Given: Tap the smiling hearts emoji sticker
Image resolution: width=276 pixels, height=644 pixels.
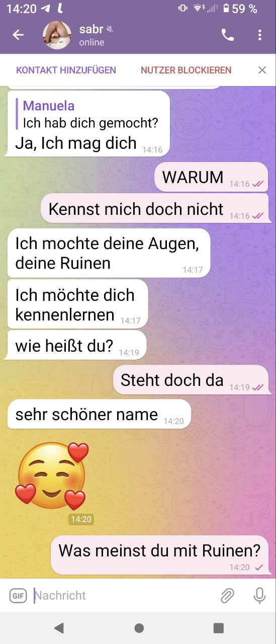Looking at the screenshot, I should [52, 476].
